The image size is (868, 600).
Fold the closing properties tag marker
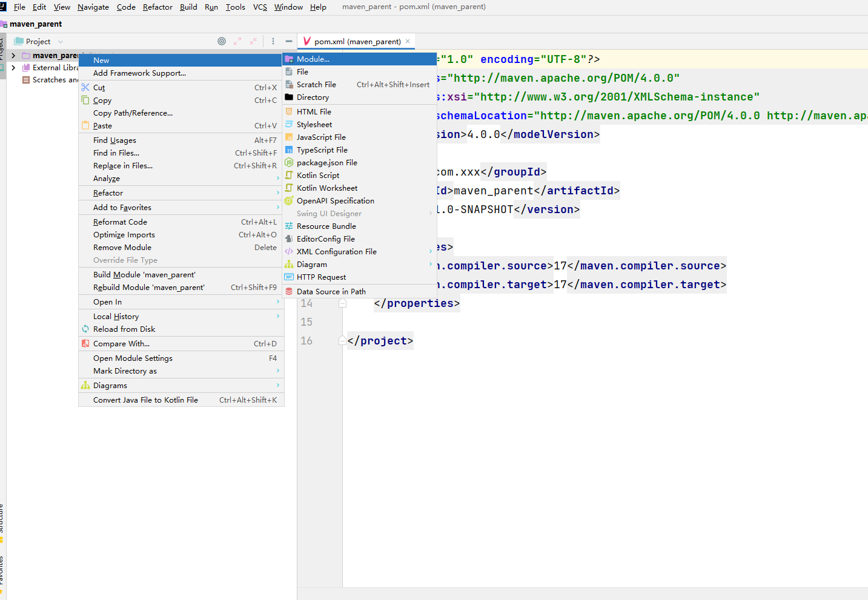(x=342, y=303)
